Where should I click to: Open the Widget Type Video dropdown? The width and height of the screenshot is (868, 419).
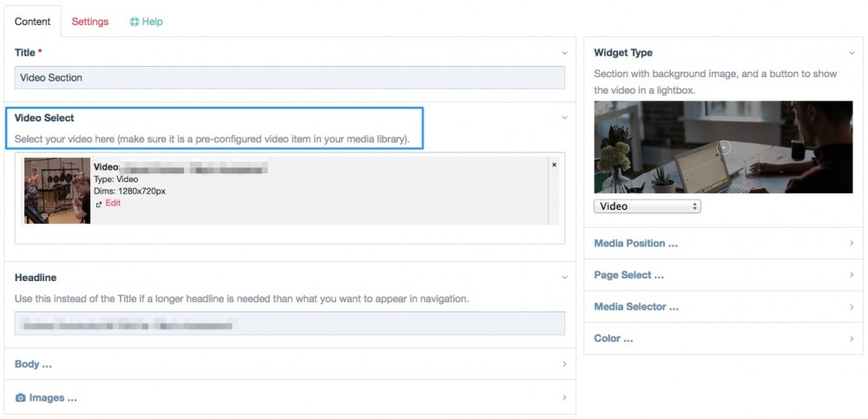(x=647, y=206)
